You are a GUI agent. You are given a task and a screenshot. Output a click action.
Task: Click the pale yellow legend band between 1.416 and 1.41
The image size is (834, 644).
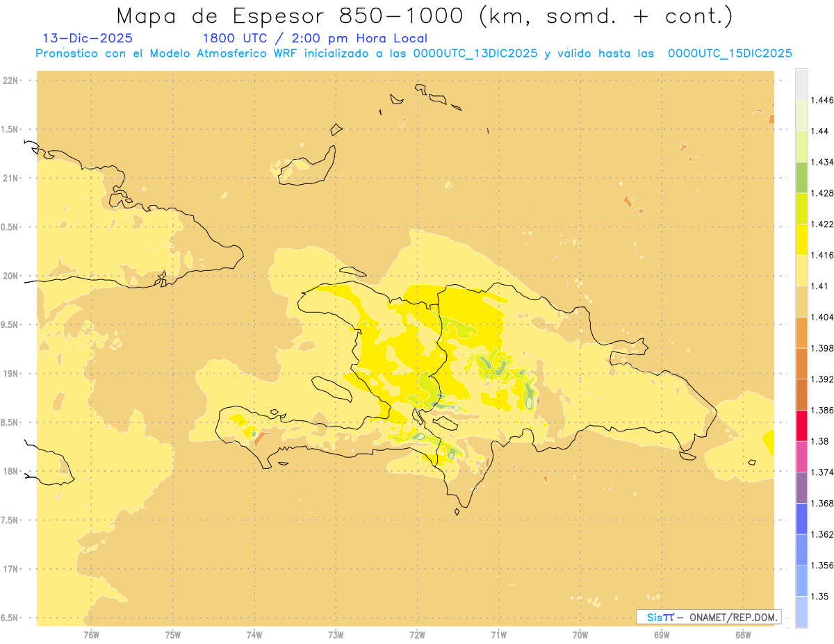coord(801,270)
